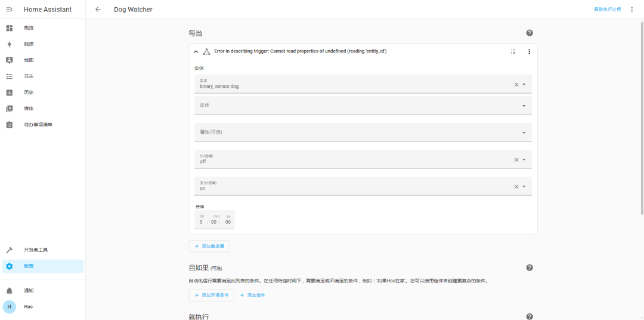Viewport: 644px width, 320px height.
Task: Click the ss seconds duration field
Action: pos(228,222)
